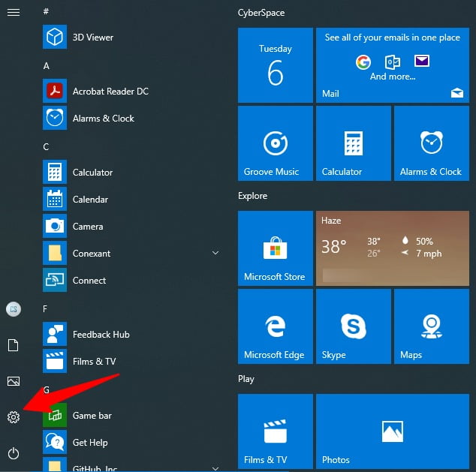Image resolution: width=476 pixels, height=472 pixels.
Task: Open Documents from the sidebar
Action: tap(13, 345)
